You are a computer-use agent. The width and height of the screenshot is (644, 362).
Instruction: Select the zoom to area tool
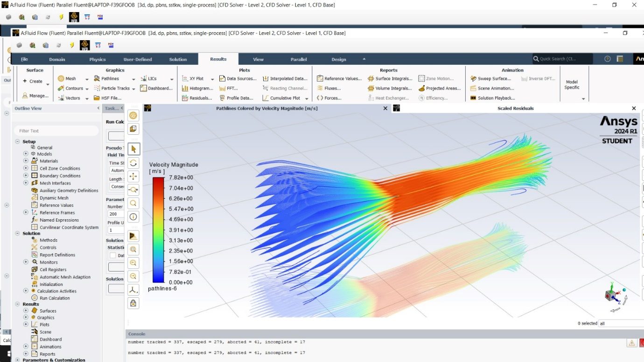click(133, 189)
